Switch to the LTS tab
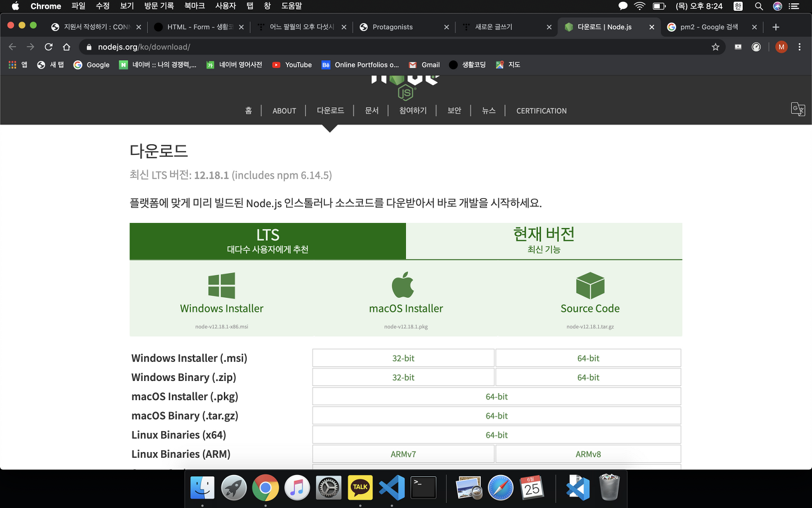The width and height of the screenshot is (812, 508). point(268,241)
